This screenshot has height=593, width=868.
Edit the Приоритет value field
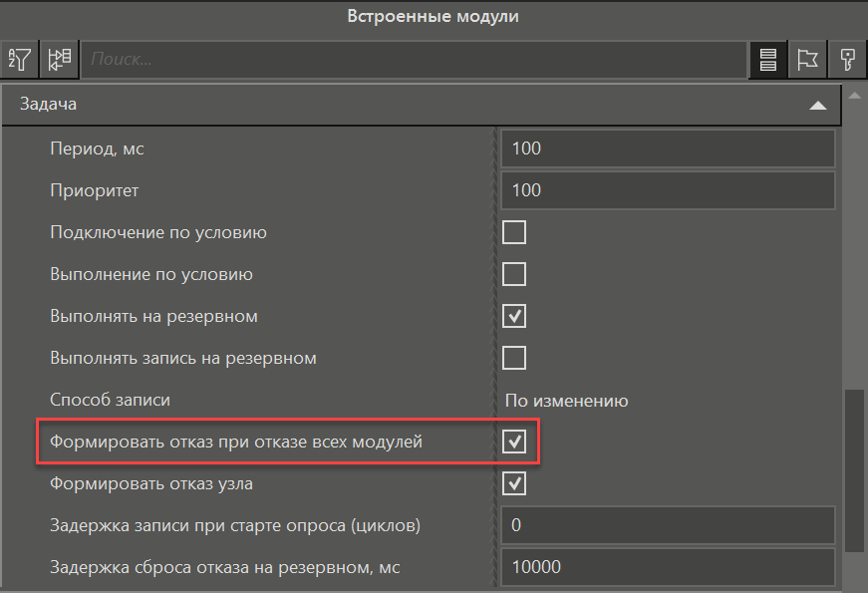(x=668, y=190)
